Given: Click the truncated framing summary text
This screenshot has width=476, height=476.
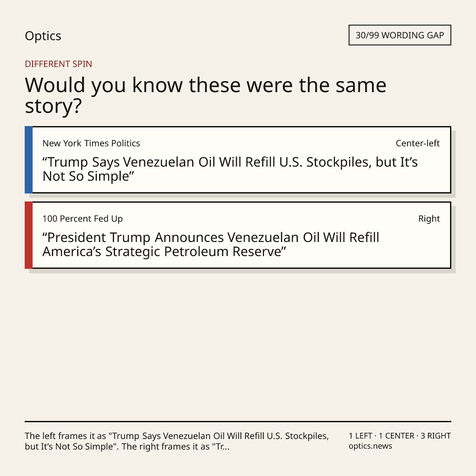Looking at the screenshot, I should [x=177, y=441].
